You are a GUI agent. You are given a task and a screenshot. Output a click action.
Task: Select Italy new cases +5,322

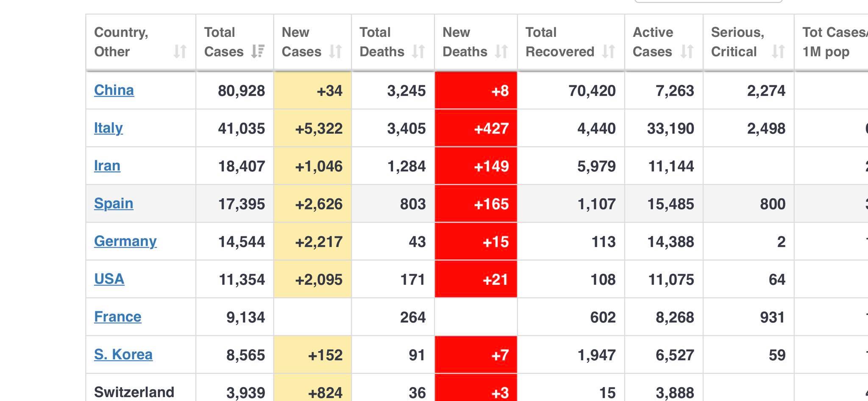[x=319, y=128]
